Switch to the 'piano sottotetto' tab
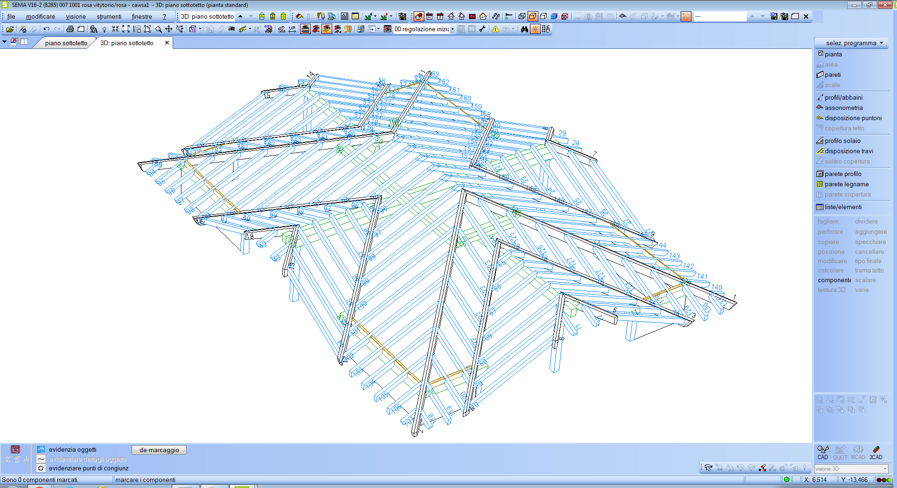Viewport: 897px width, 488px height. pyautogui.click(x=66, y=43)
